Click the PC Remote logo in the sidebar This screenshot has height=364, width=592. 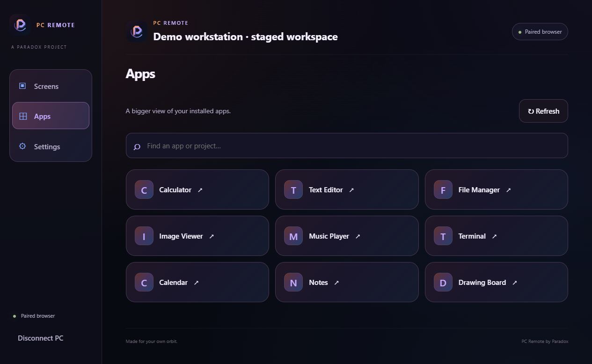[20, 25]
